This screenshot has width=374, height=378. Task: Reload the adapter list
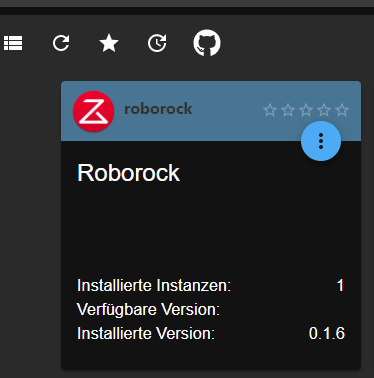click(x=61, y=43)
